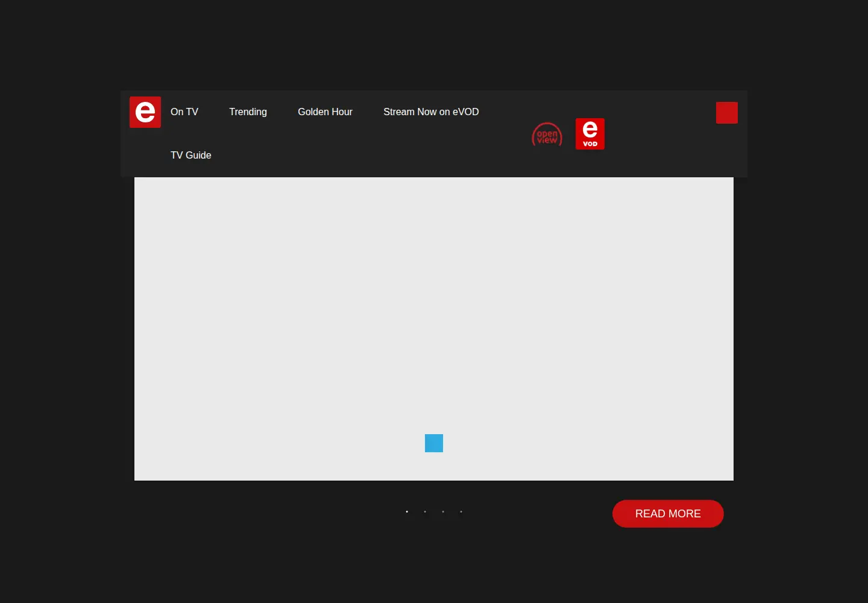Open the OpenView logo link

tap(547, 134)
